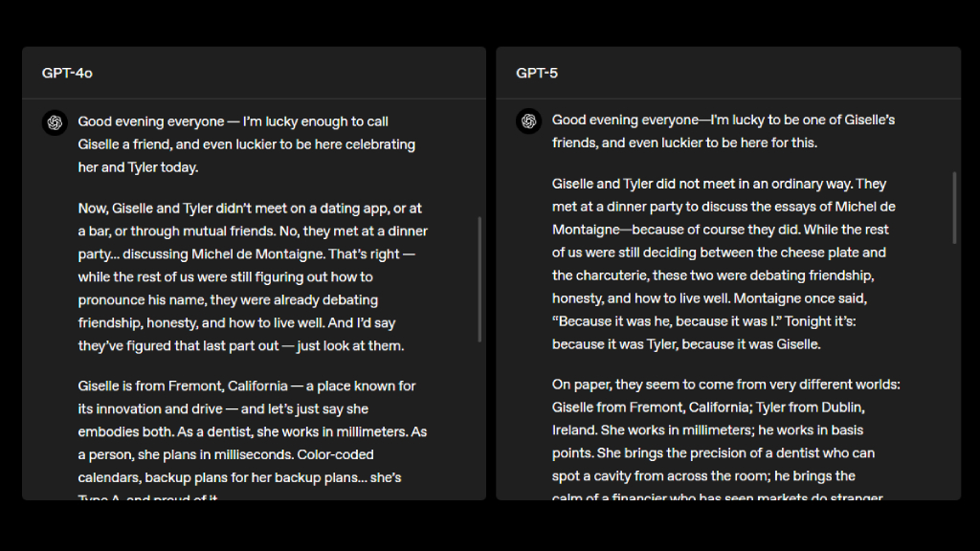The width and height of the screenshot is (980, 551).
Task: Click GPT-4o opening line 'lucky enough to call'
Action: [x=327, y=121]
